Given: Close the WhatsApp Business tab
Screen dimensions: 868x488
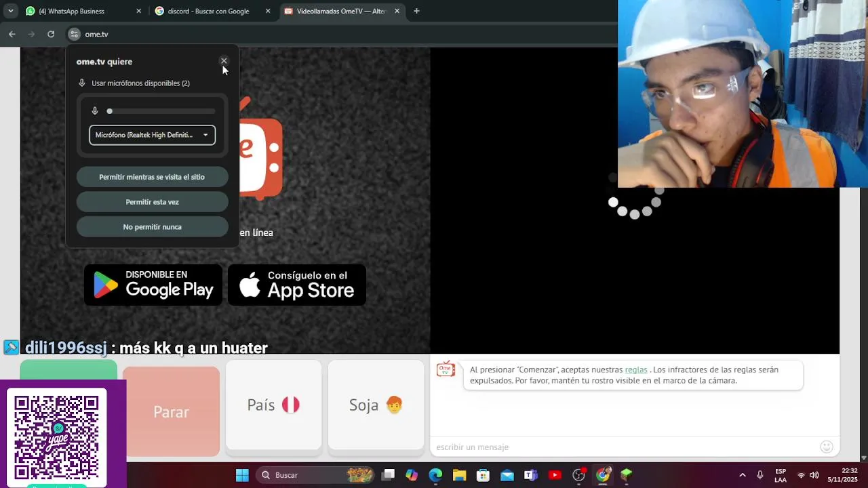Looking at the screenshot, I should point(139,11).
